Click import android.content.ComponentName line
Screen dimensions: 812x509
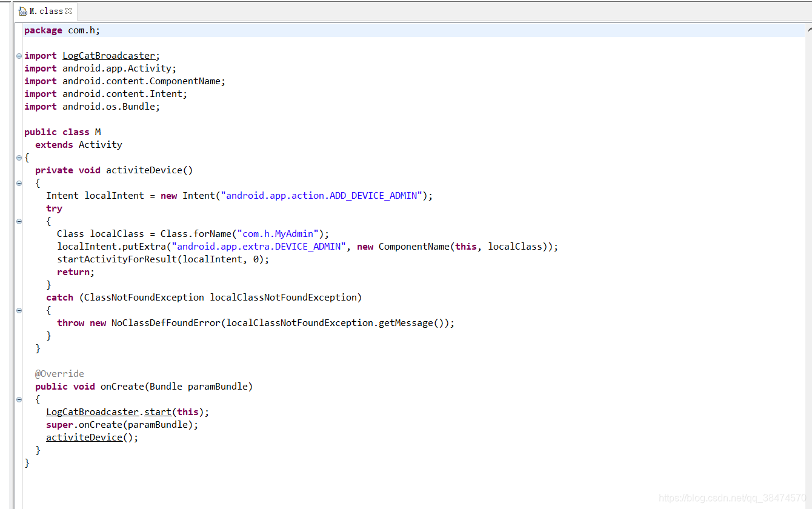click(125, 81)
